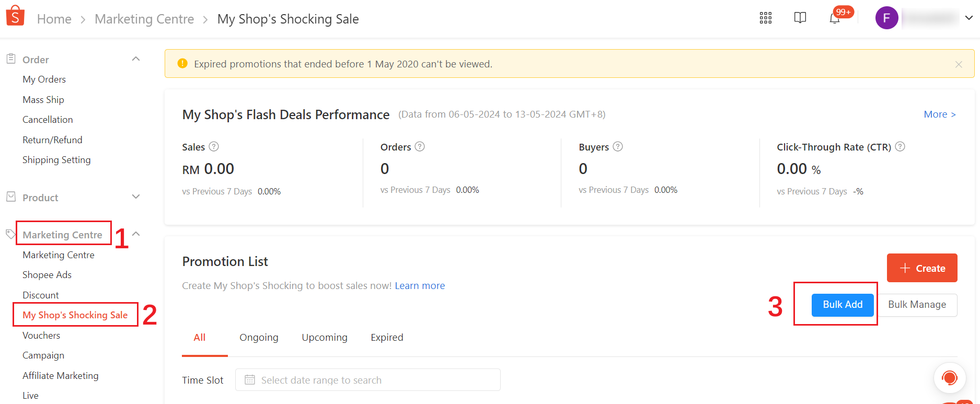
Task: Switch to the Upcoming tab
Action: (x=325, y=338)
